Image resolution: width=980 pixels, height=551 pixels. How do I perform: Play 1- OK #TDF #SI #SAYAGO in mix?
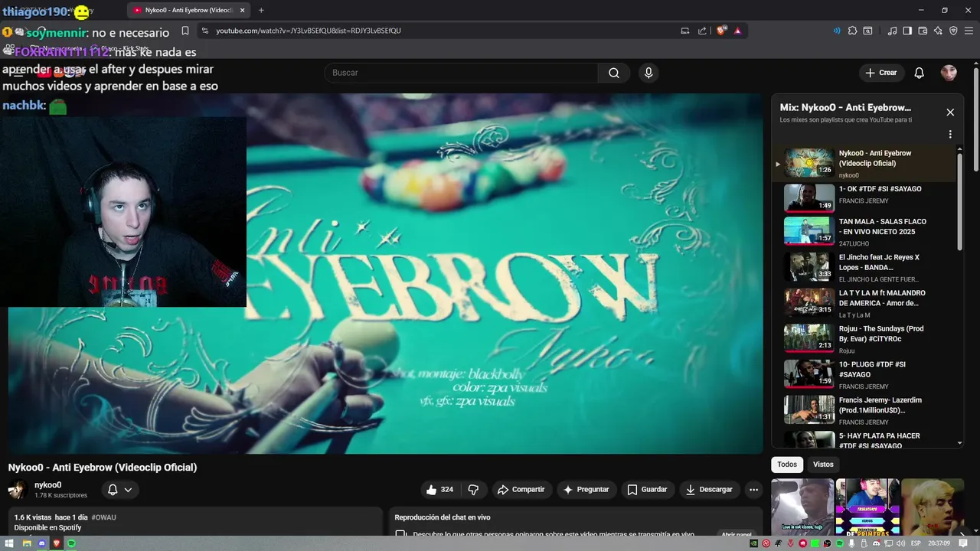865,197
